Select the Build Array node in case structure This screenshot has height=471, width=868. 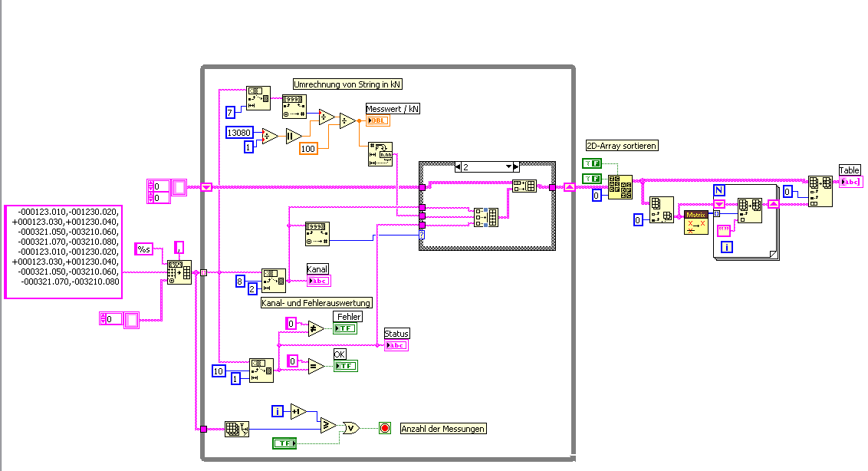click(x=486, y=216)
